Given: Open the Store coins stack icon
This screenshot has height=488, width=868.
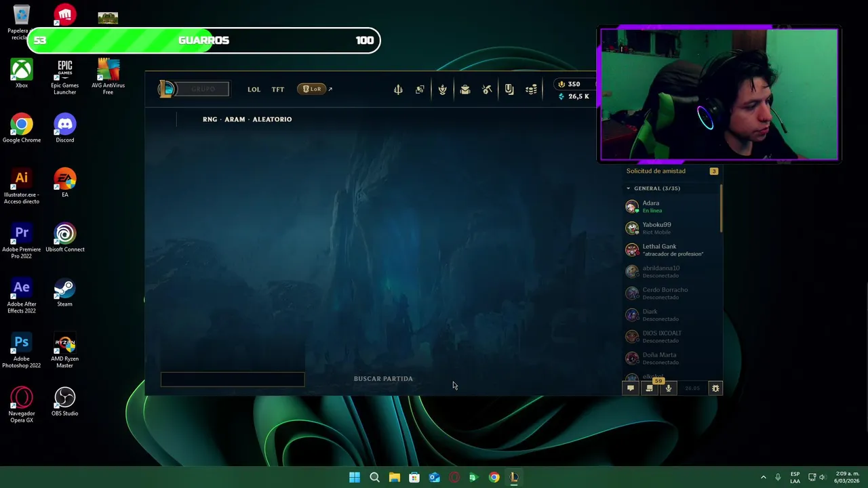Looking at the screenshot, I should (x=532, y=89).
